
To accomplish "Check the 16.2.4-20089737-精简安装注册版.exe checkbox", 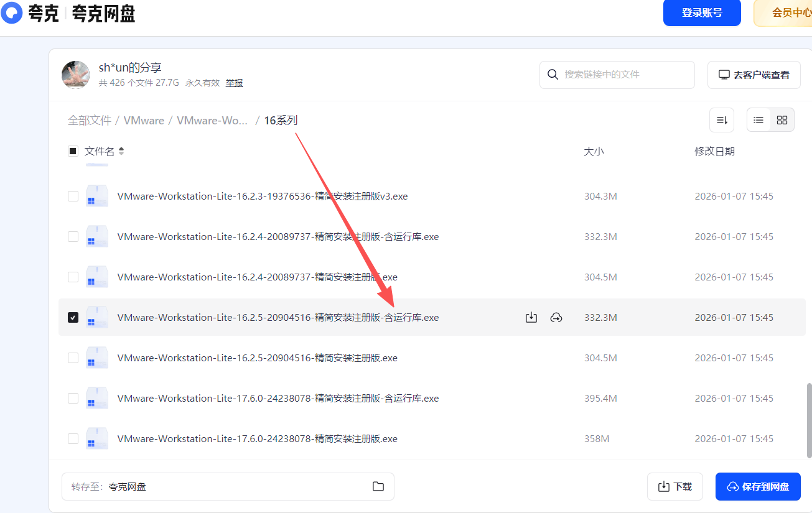I will 73,277.
